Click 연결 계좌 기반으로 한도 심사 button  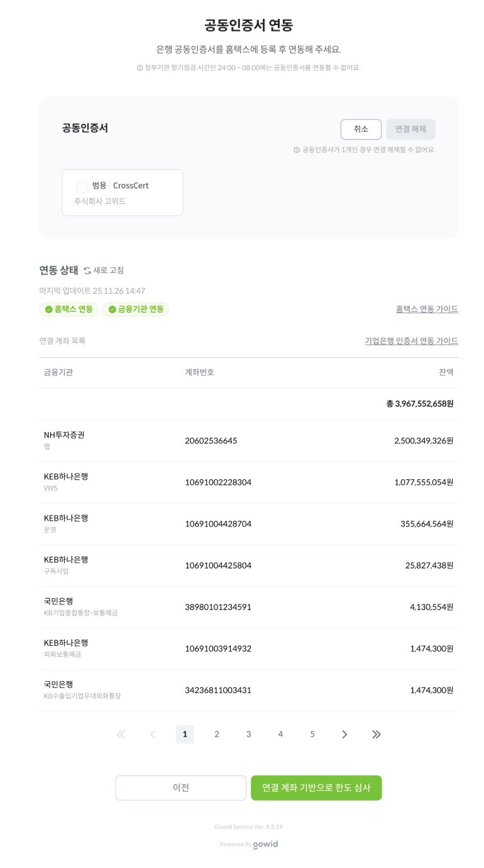(316, 787)
